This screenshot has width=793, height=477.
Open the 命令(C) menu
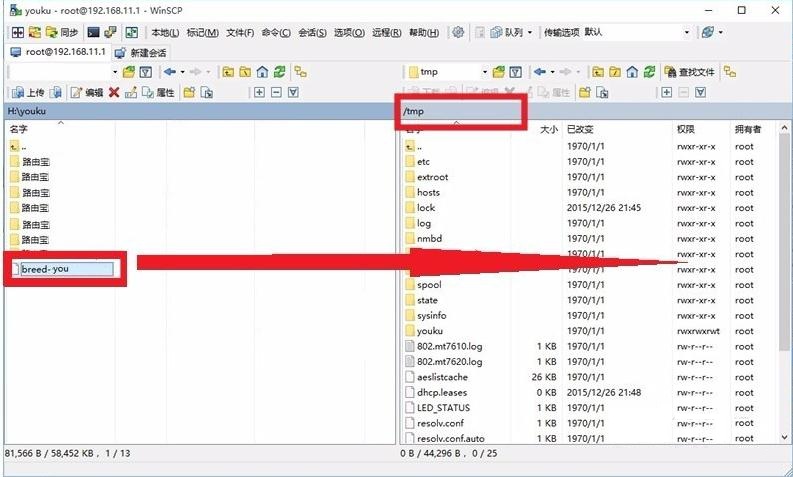pos(275,32)
